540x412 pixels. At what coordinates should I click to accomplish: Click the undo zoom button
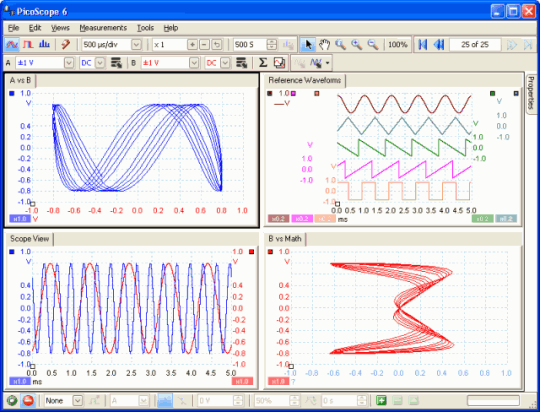pyautogui.click(x=217, y=44)
